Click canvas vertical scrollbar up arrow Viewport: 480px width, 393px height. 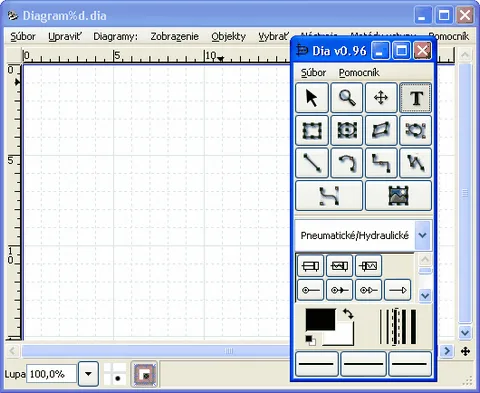[x=465, y=54]
